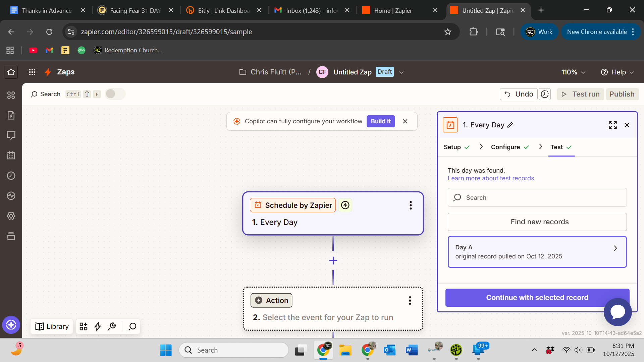Expand the Untitled Zap Draft chevron
Viewport: 644px width, 362px height.
click(401, 72)
